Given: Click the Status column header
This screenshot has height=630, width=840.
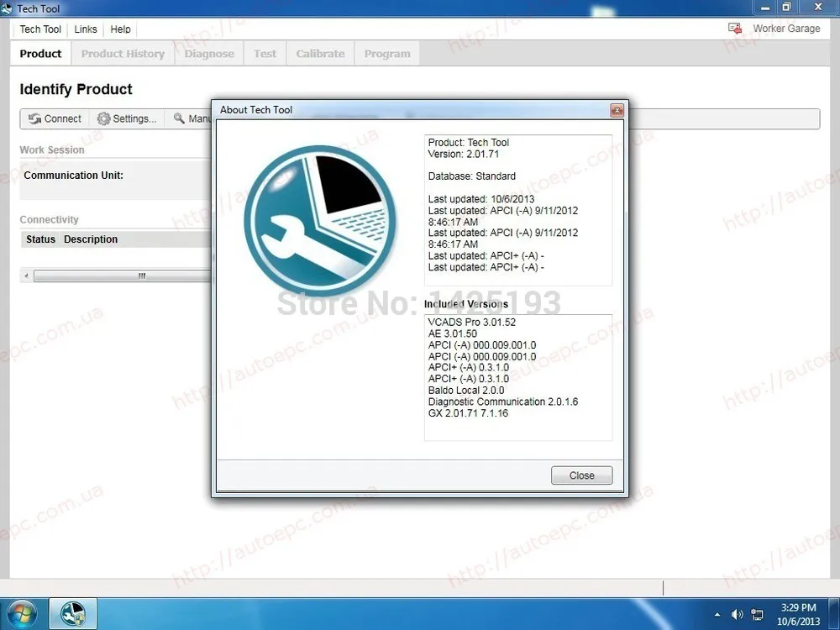Looking at the screenshot, I should (40, 239).
